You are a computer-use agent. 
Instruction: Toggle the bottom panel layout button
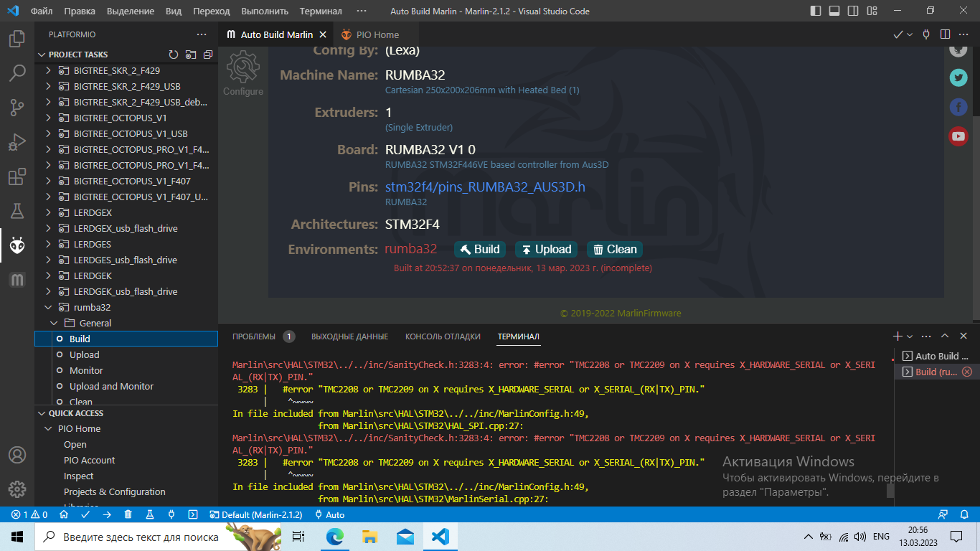834,11
